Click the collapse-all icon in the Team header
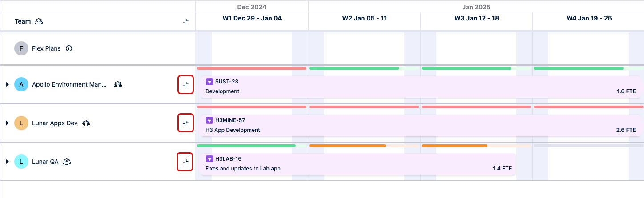Screen dimensions: 644x198 (x=186, y=21)
